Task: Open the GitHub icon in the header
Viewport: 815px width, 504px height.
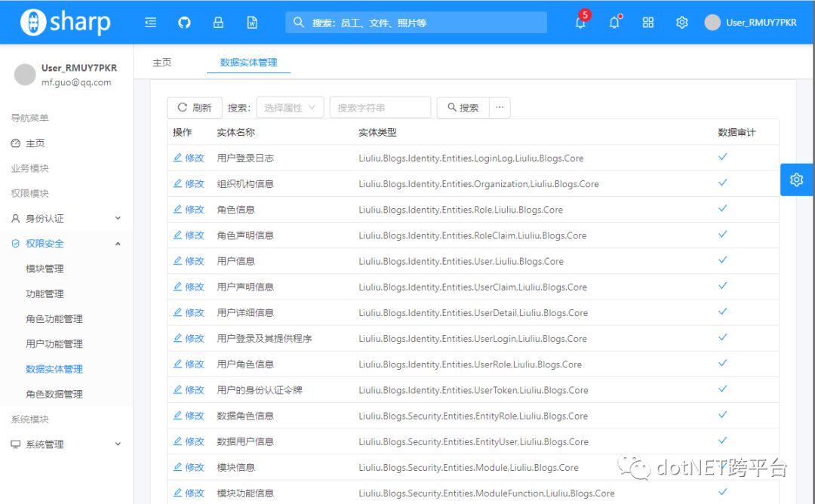Action: tap(184, 23)
